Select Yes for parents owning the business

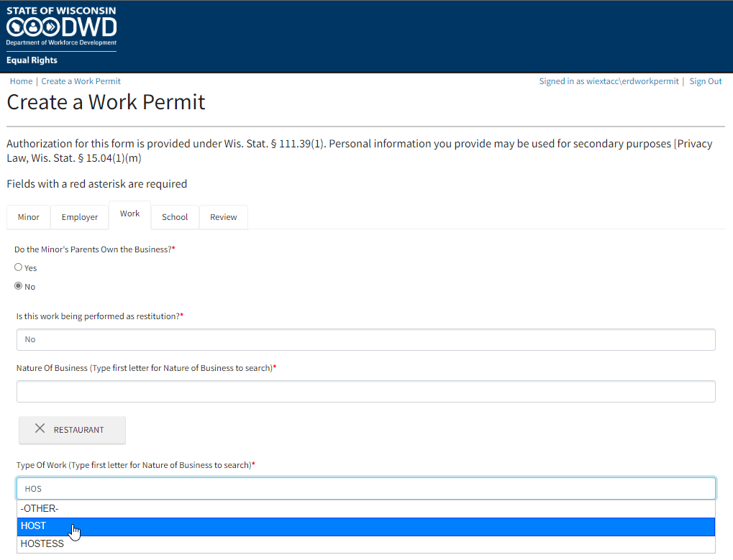click(x=17, y=267)
